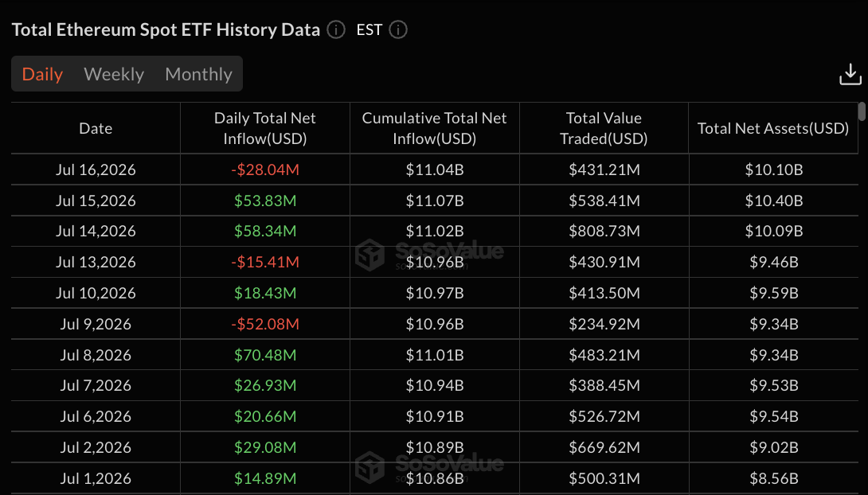Click the $10.91B cumulative inflow cell

click(x=435, y=416)
